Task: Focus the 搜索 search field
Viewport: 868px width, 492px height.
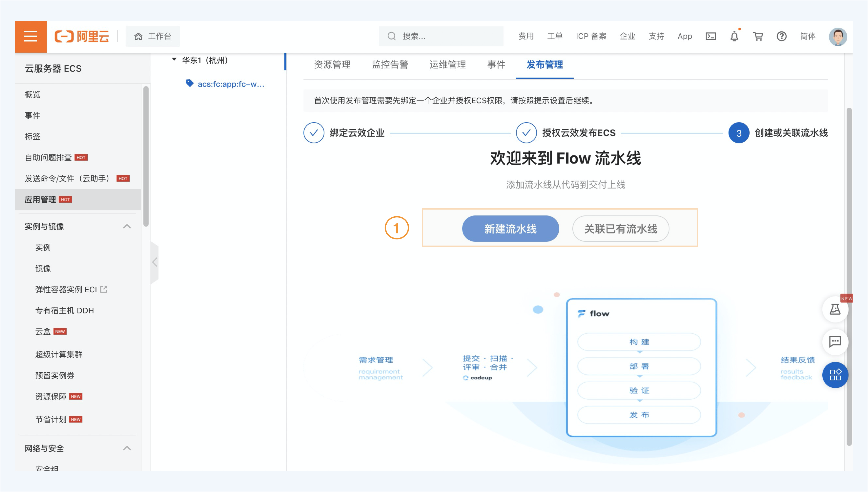Action: pyautogui.click(x=441, y=36)
